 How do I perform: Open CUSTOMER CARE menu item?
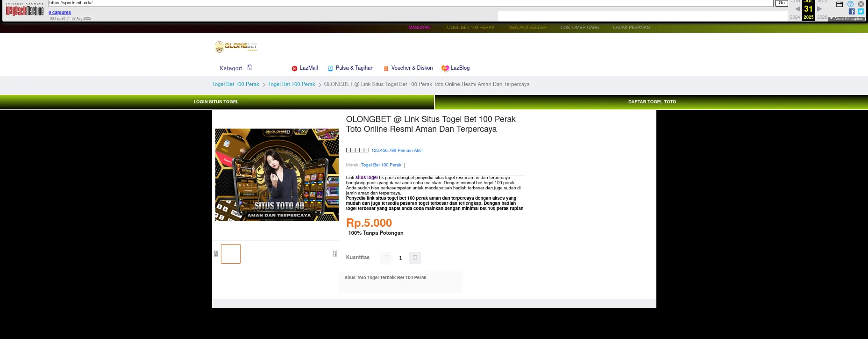pos(580,28)
